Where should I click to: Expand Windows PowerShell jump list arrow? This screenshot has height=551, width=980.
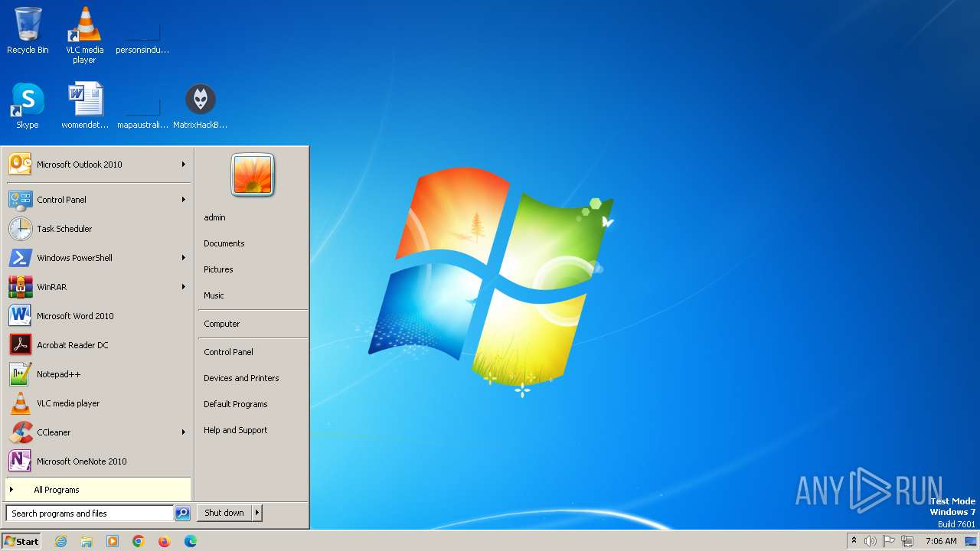[184, 258]
